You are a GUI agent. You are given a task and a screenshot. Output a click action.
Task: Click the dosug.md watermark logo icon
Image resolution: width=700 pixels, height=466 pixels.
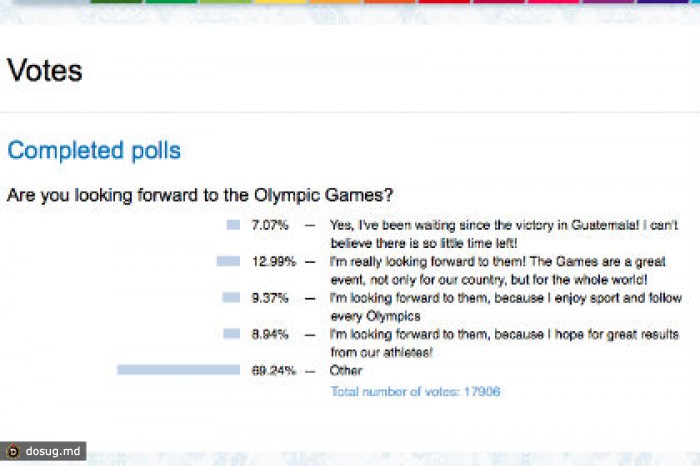[x=13, y=451]
